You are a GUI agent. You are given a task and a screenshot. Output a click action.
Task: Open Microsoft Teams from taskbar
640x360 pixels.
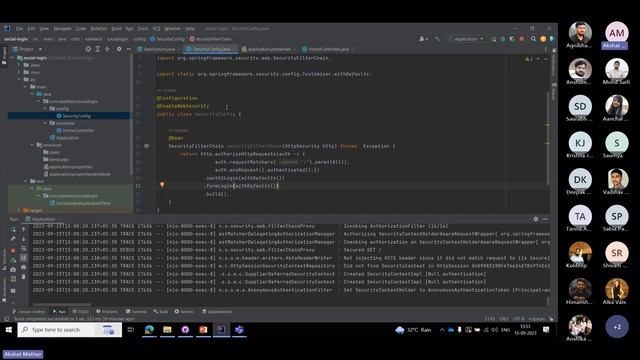click(239, 329)
